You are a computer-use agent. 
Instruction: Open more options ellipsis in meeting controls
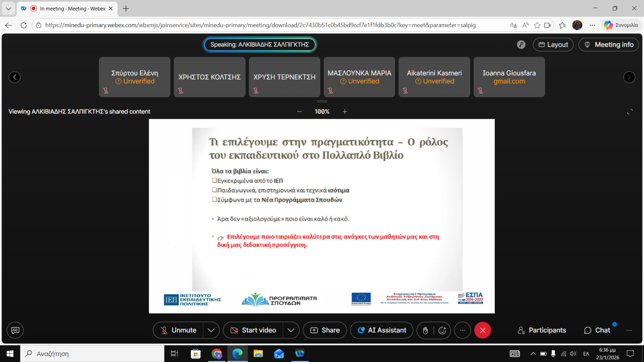pyautogui.click(x=463, y=330)
